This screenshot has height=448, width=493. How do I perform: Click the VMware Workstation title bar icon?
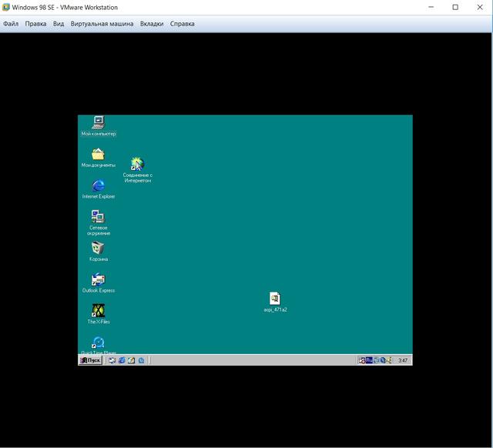(x=5, y=7)
